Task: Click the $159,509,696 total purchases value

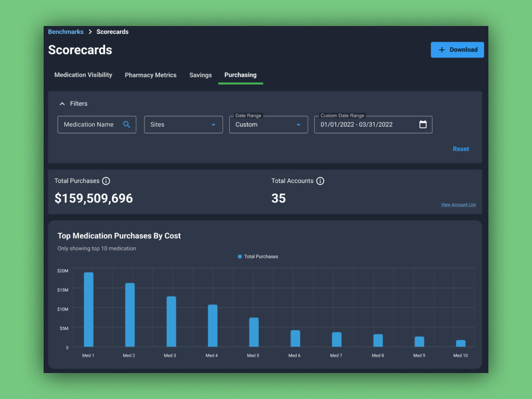Action: pos(94,198)
